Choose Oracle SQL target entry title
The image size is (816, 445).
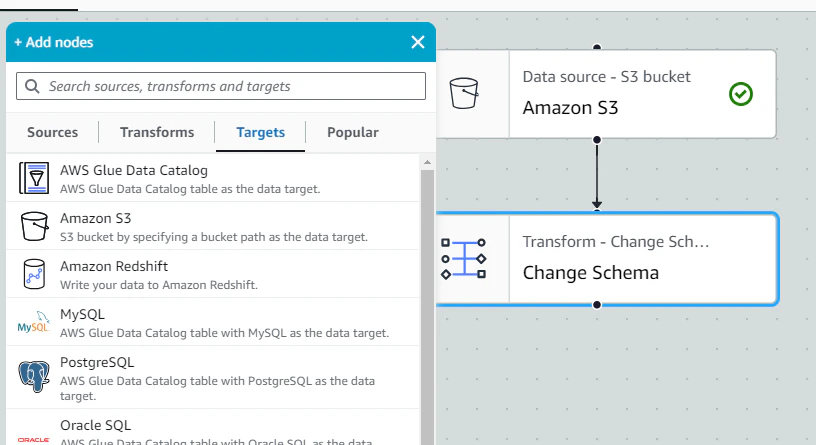pyautogui.click(x=96, y=425)
